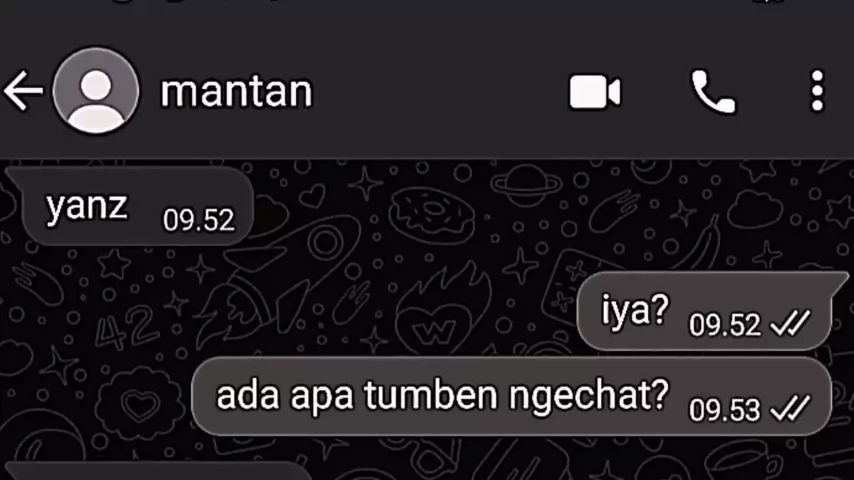Tap the 09.52 timestamp on "yanz"
The image size is (854, 480).
[199, 221]
